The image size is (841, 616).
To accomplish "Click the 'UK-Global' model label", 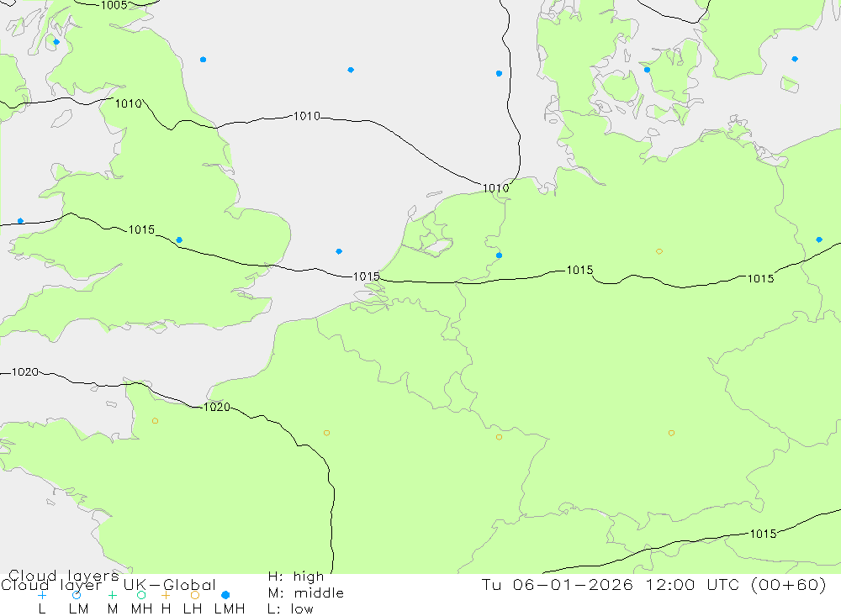I will tap(170, 585).
